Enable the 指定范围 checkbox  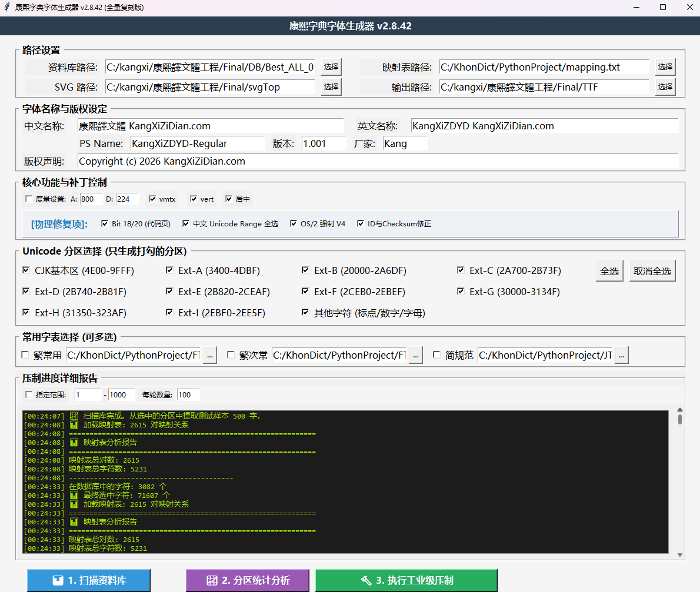pyautogui.click(x=29, y=394)
